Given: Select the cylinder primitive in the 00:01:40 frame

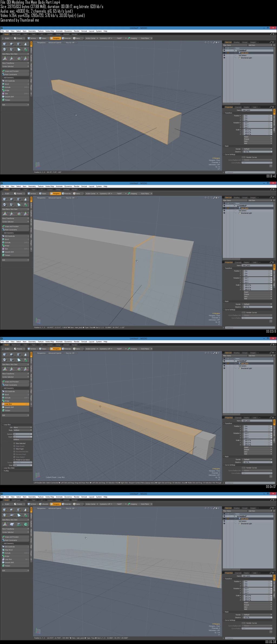Looking at the screenshot, I should click(x=19, y=44).
